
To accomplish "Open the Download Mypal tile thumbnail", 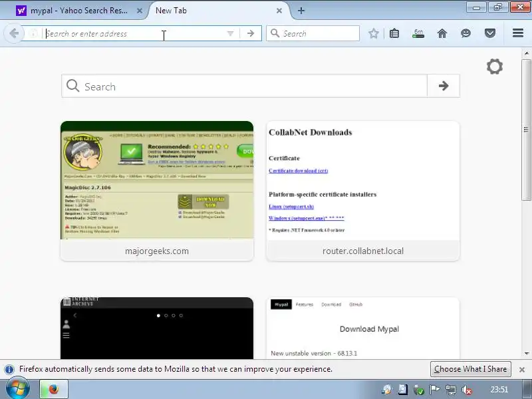I will pos(363,328).
